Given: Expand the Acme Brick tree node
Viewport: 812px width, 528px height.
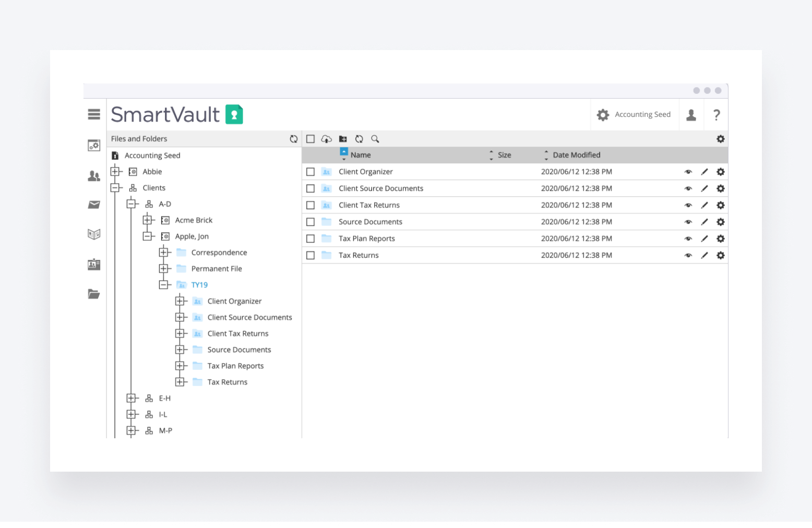Looking at the screenshot, I should click(148, 220).
